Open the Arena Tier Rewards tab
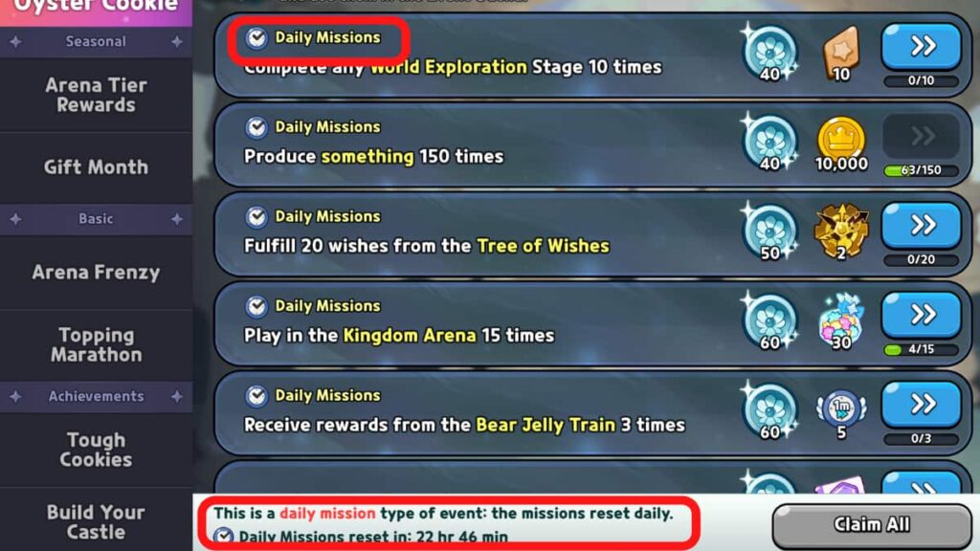 97,95
